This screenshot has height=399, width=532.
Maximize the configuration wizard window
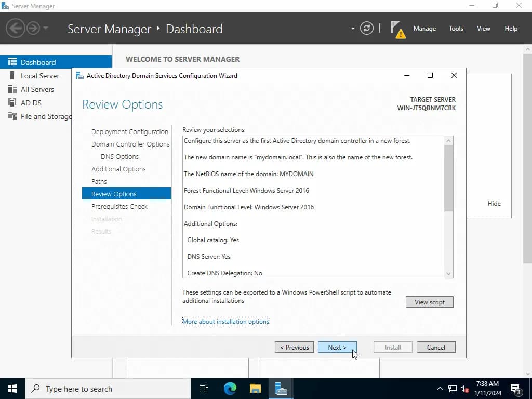[x=430, y=75]
